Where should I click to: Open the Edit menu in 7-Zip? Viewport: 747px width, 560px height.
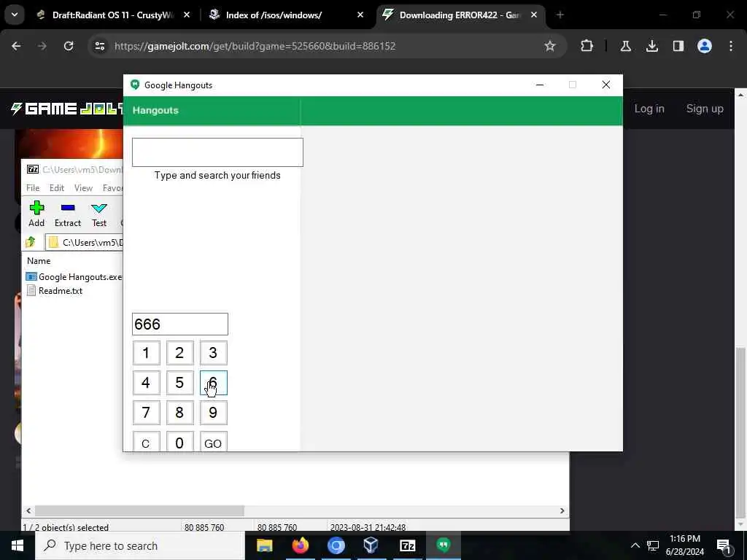pos(57,188)
